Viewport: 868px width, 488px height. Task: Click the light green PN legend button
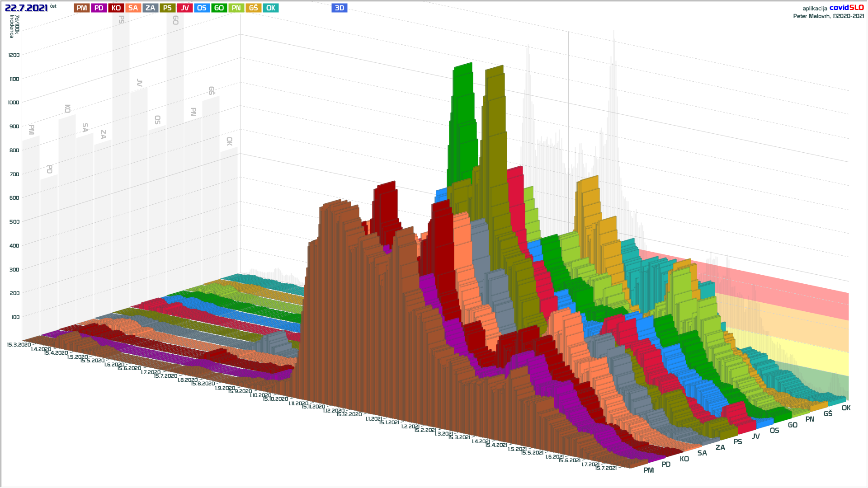[x=236, y=8]
